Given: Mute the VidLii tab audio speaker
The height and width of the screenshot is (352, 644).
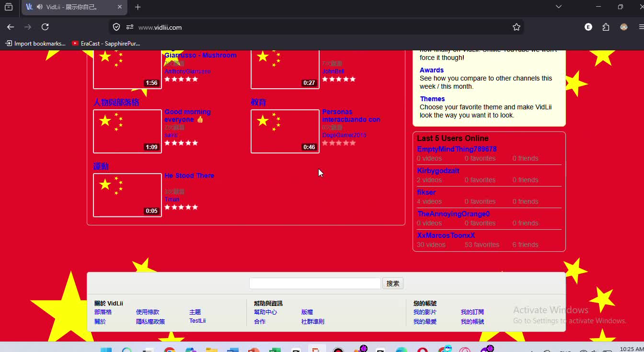Looking at the screenshot, I should (39, 7).
